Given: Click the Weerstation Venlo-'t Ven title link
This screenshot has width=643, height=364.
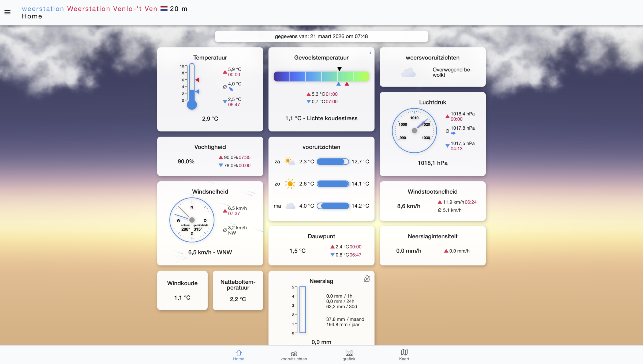Looking at the screenshot, I should click(x=112, y=9).
